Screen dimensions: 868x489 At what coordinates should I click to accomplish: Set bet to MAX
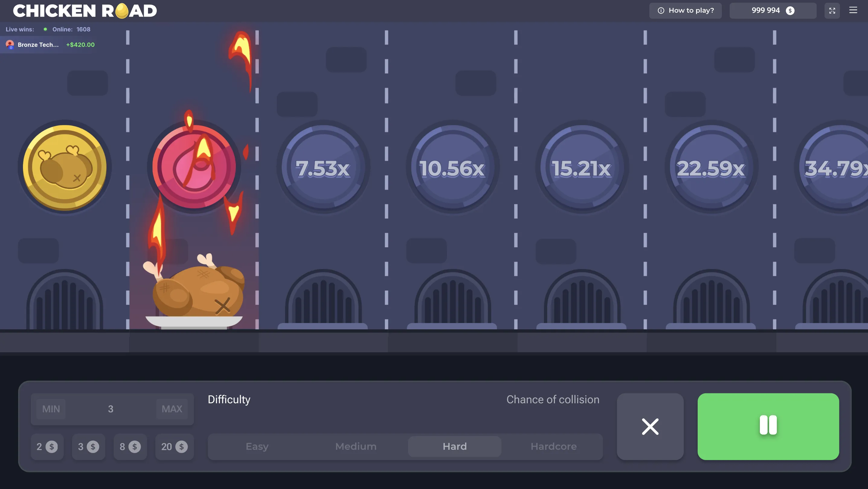coord(172,409)
